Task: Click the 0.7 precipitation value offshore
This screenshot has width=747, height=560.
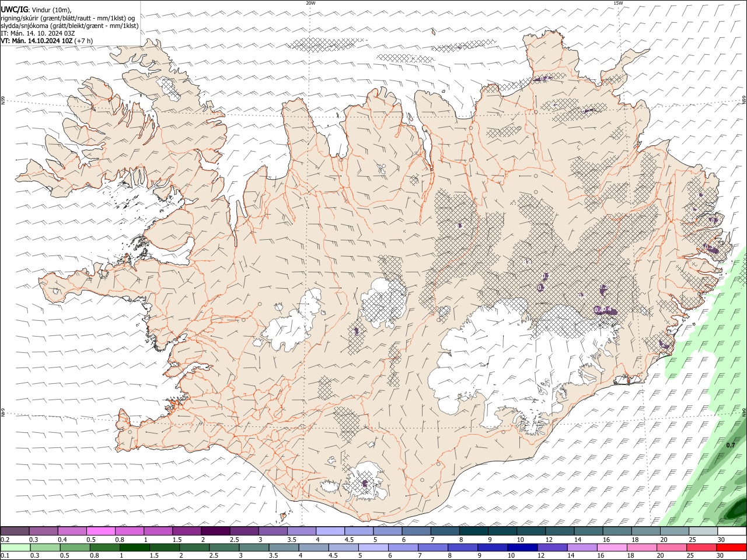Action: pyautogui.click(x=730, y=445)
